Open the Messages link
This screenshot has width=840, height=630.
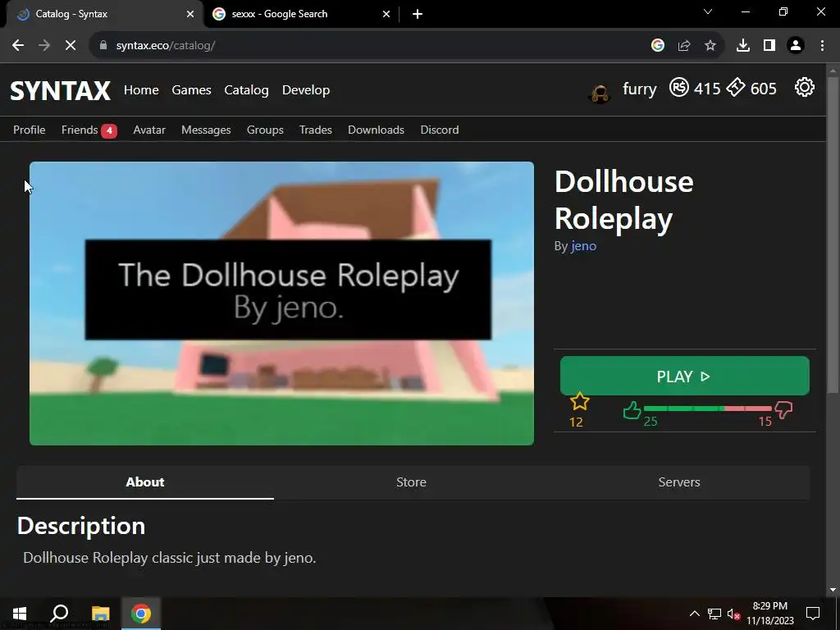pyautogui.click(x=206, y=130)
